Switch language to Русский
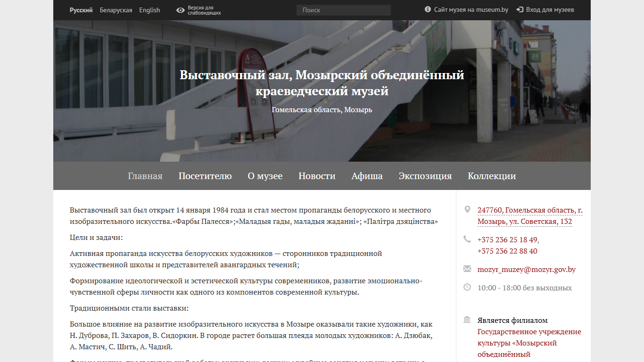The height and width of the screenshot is (362, 644). pos(81,10)
